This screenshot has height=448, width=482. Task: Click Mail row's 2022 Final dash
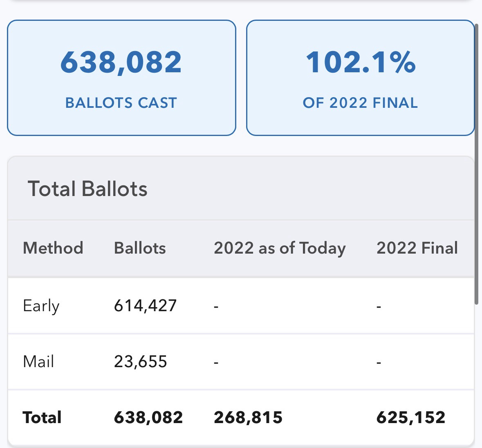379,362
